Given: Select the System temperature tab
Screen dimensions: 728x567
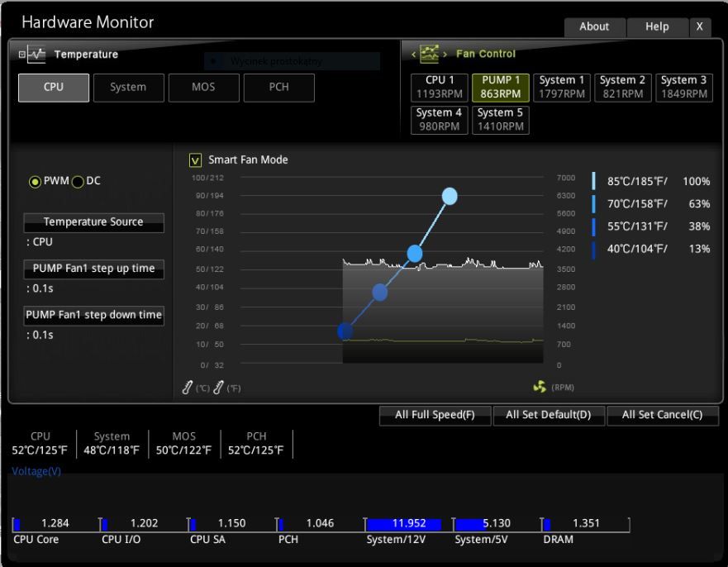Looking at the screenshot, I should [129, 88].
